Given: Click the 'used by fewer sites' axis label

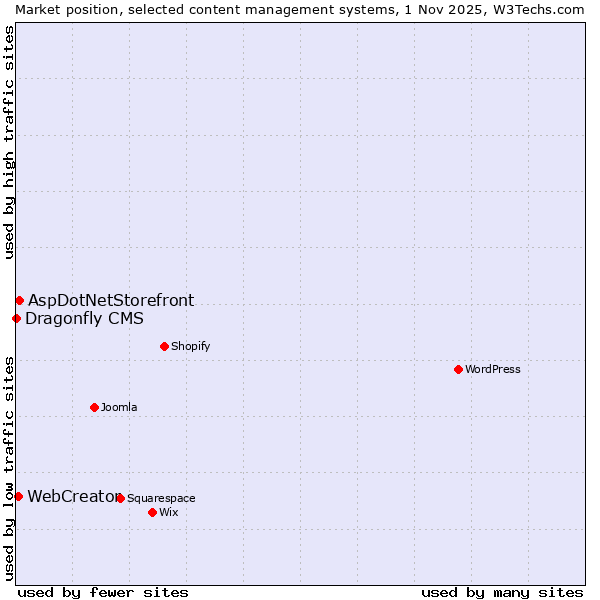Looking at the screenshot, I should point(103,592).
